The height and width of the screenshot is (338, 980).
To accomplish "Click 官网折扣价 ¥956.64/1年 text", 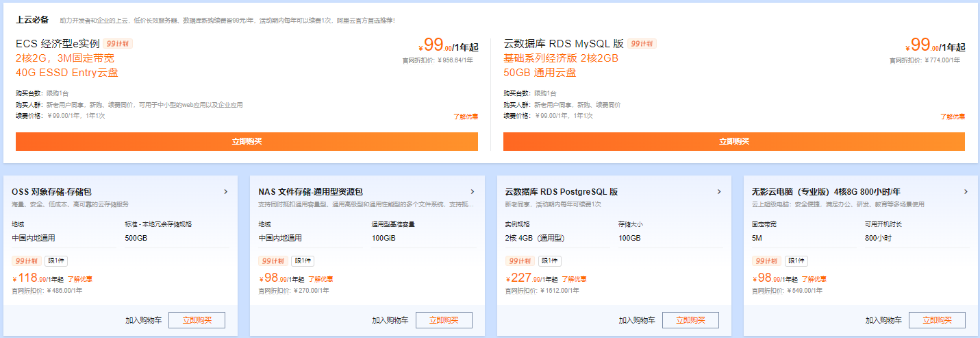I will click(438, 60).
